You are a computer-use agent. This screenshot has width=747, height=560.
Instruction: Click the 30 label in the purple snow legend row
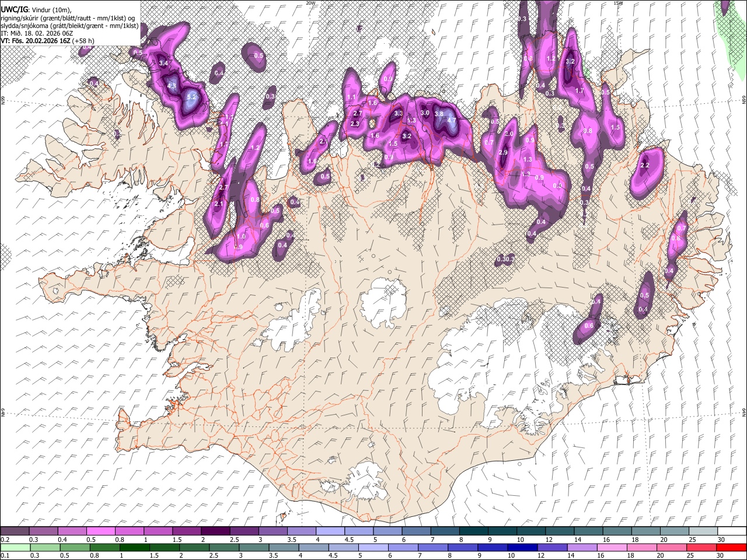[721, 540]
